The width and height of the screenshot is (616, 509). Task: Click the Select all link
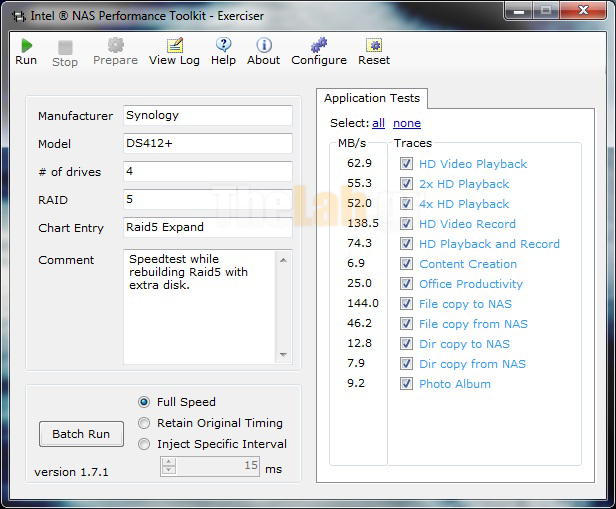coord(378,123)
